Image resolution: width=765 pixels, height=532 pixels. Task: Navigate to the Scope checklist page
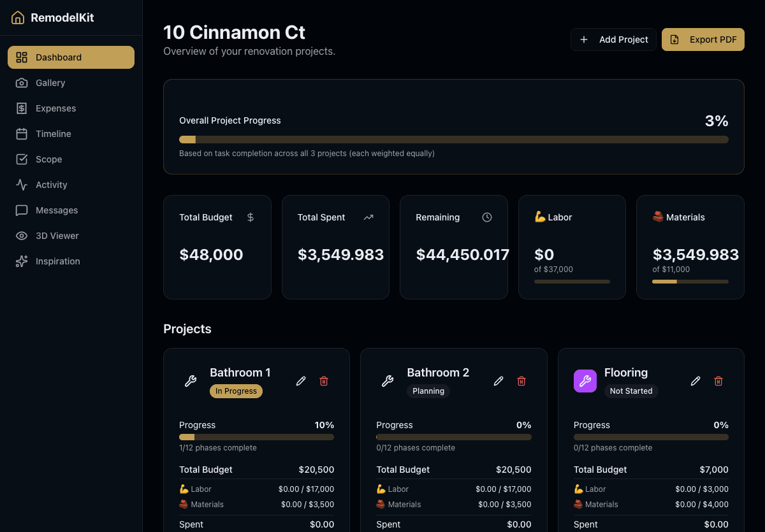pyautogui.click(x=48, y=159)
